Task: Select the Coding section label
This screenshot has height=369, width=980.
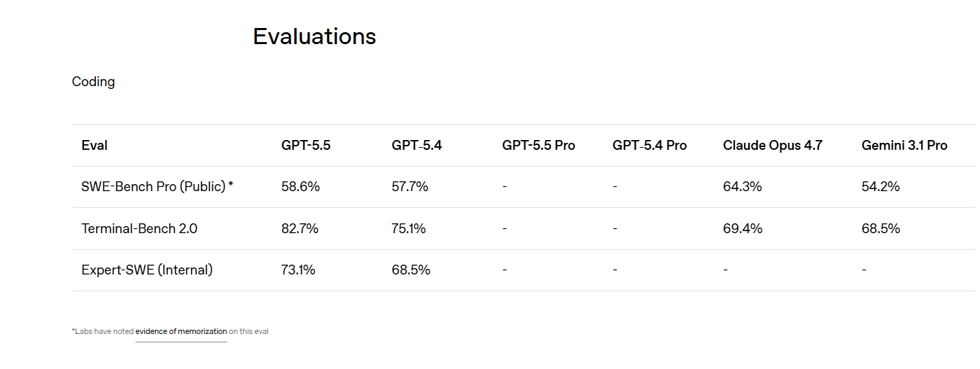Action: coord(93,82)
